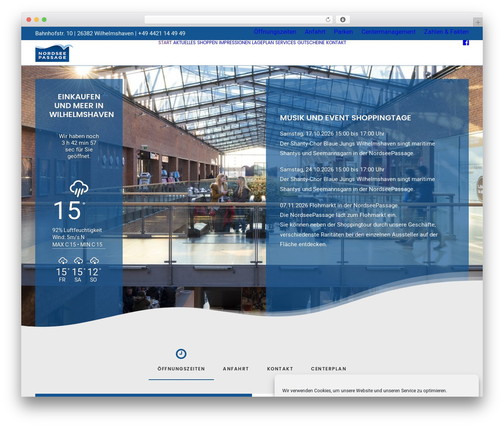504x427 pixels.
Task: Open the SERVICES menu item
Action: tap(285, 43)
